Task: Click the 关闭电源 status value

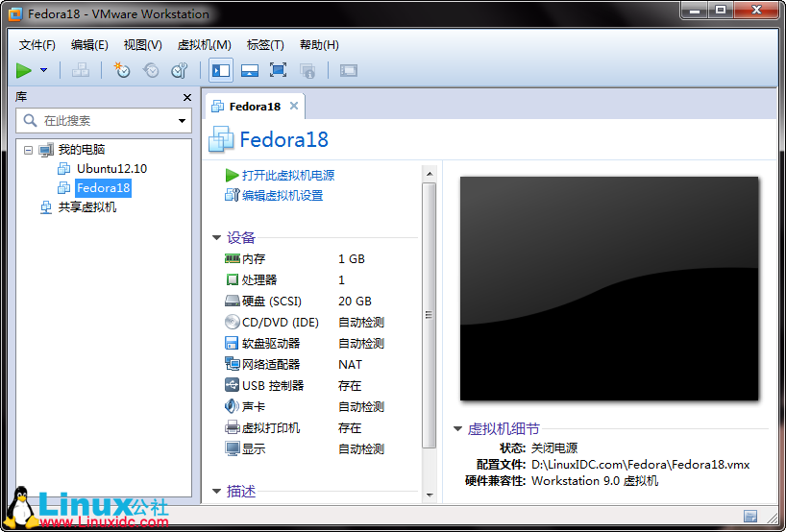Action: [554, 447]
